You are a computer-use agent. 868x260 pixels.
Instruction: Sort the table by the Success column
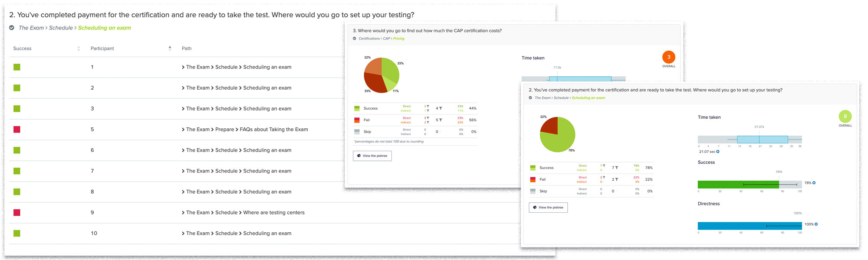click(x=79, y=48)
